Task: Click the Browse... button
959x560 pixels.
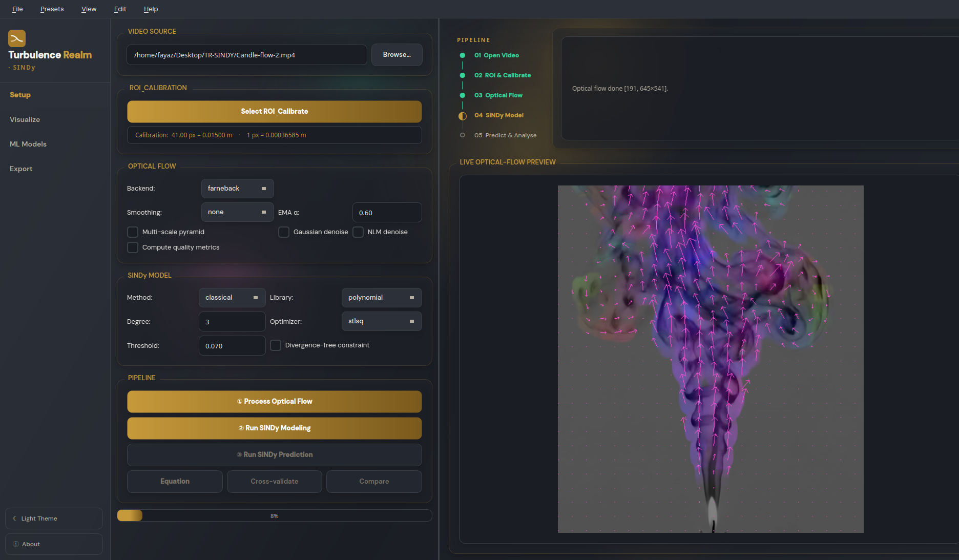Action: tap(397, 55)
